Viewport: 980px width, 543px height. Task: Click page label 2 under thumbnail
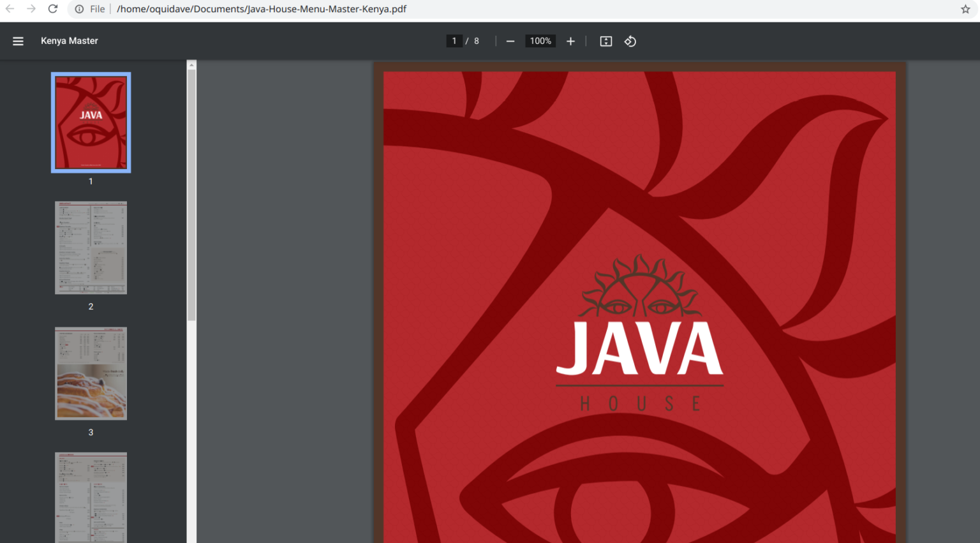click(x=91, y=306)
